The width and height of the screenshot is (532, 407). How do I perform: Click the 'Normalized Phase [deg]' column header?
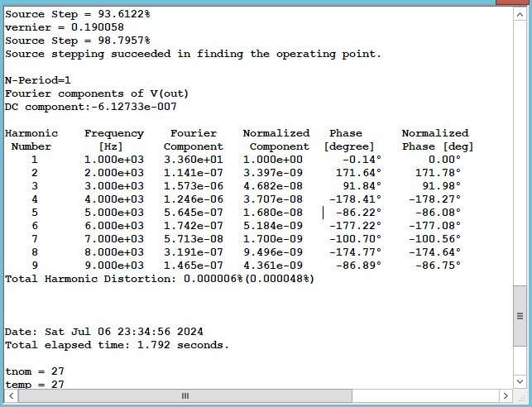point(438,140)
